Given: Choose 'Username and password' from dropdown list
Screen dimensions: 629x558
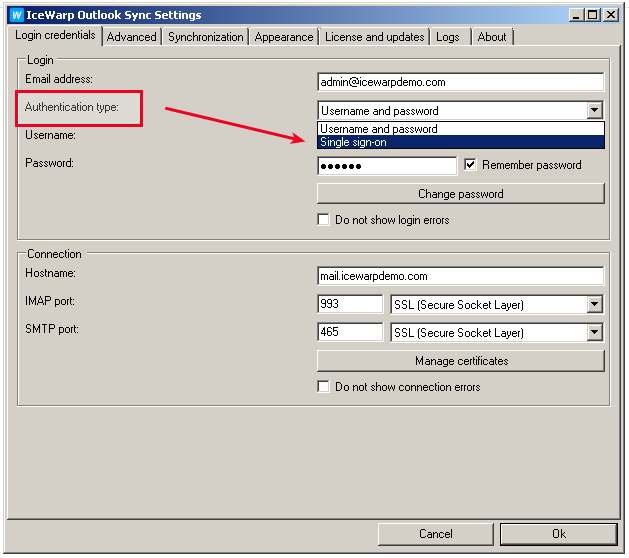Looking at the screenshot, I should (x=461, y=129).
